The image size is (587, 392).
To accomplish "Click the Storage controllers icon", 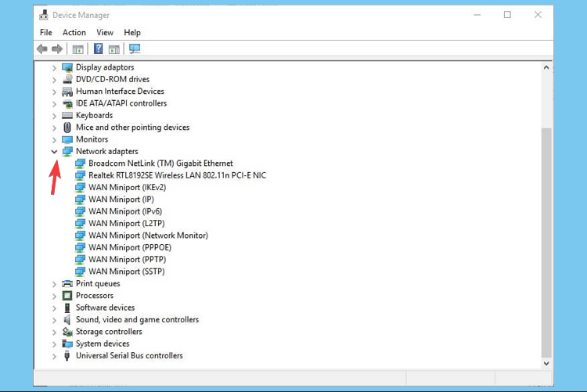I will (67, 332).
